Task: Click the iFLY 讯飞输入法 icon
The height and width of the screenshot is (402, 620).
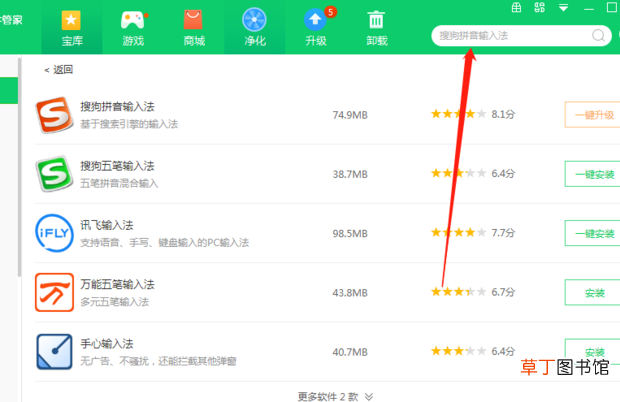Action: [54, 233]
